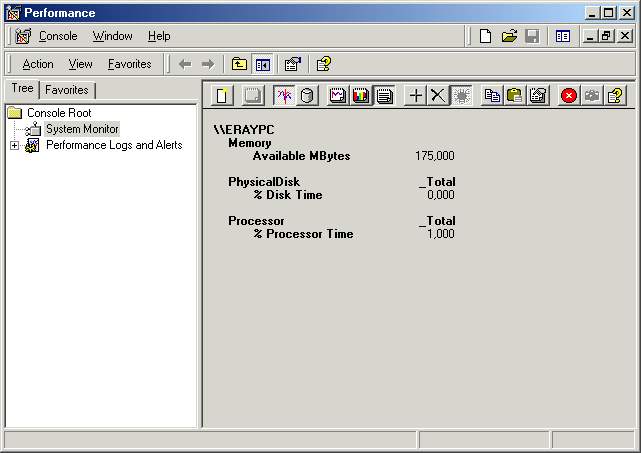
Task: Click the PhysicalDisk object heading
Action: (264, 182)
